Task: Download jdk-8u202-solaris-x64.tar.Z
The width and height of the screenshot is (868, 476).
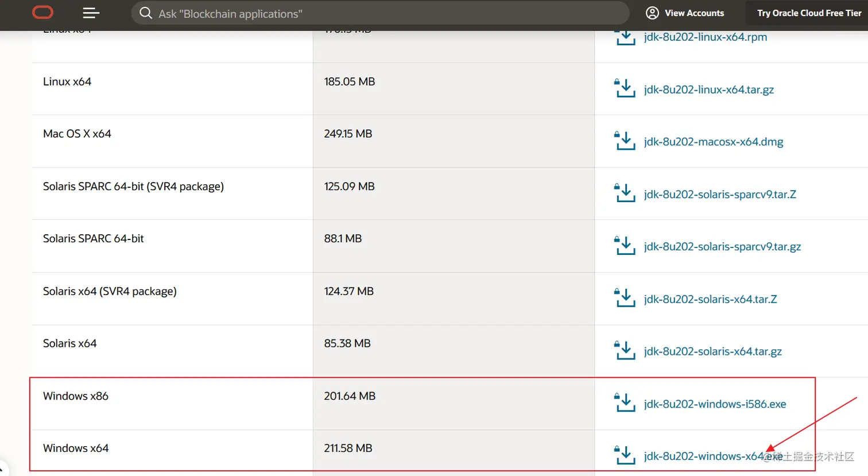Action: tap(710, 299)
